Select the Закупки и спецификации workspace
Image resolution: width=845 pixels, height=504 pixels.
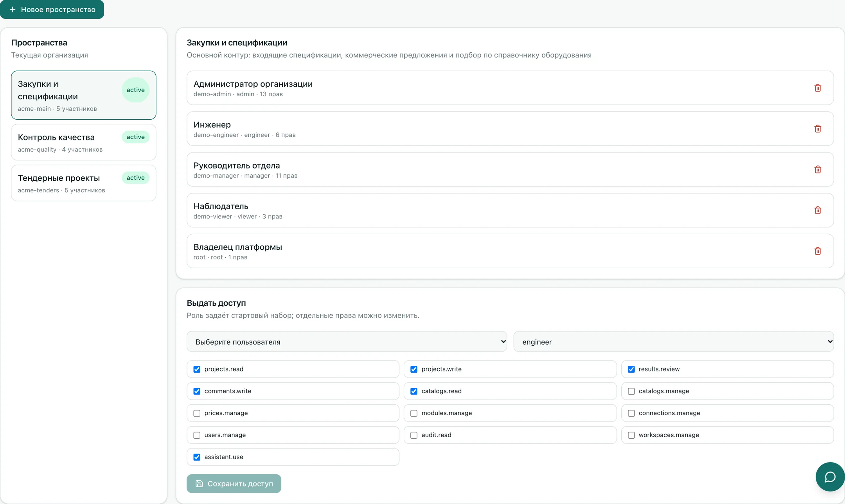point(83,95)
